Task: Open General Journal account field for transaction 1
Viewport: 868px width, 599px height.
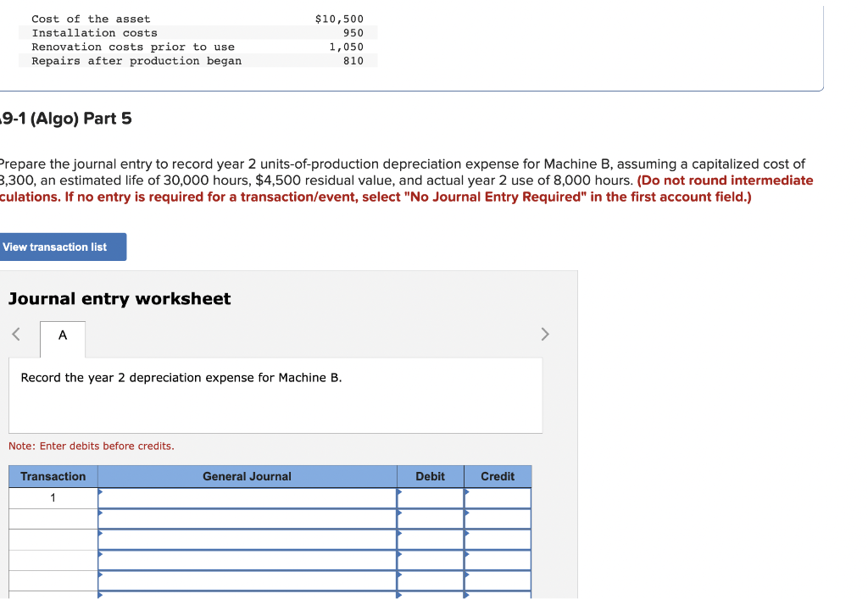Action: coord(248,498)
